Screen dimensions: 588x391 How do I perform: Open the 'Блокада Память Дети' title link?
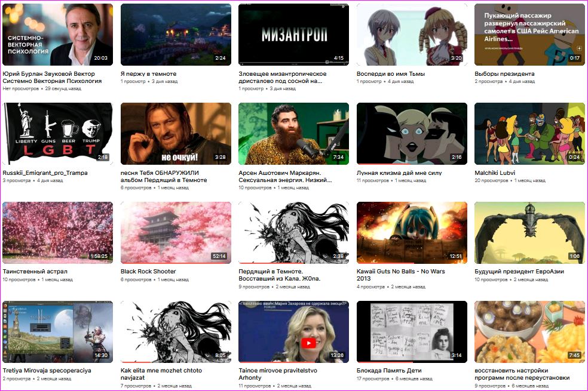(x=389, y=371)
